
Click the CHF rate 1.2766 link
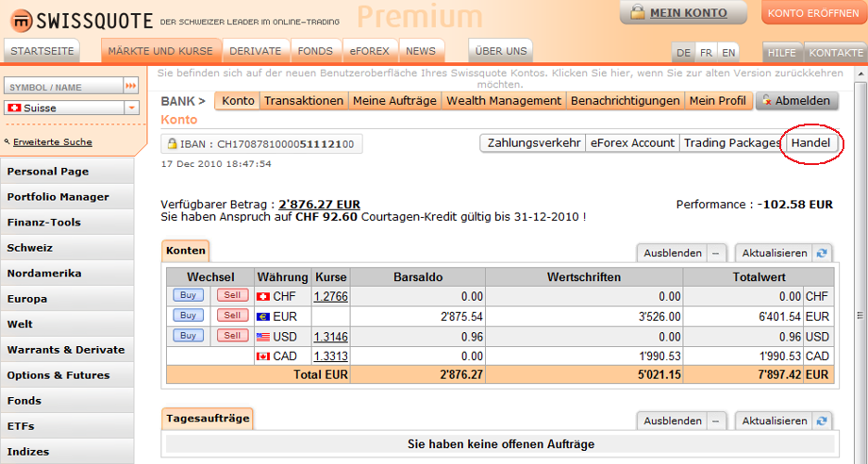point(330,296)
